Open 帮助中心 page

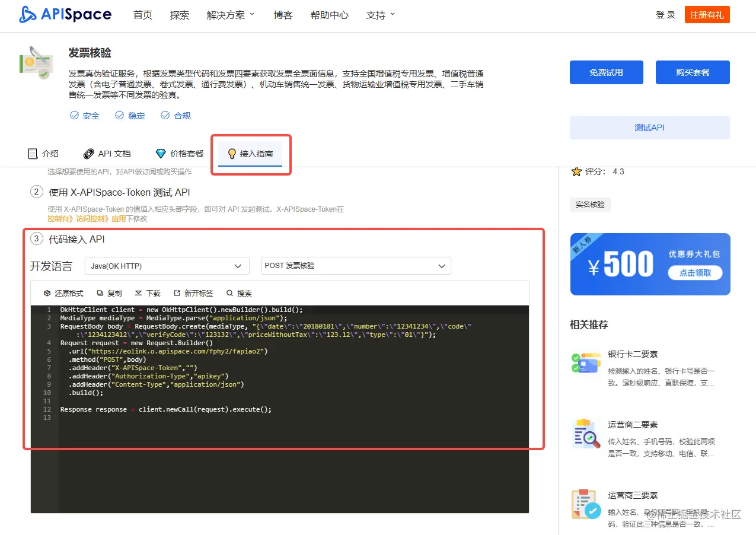click(x=330, y=15)
